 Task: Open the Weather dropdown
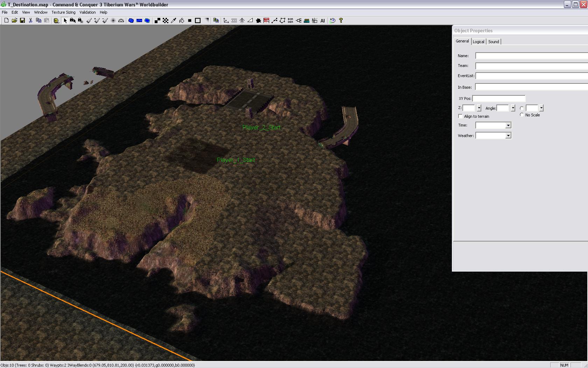(x=508, y=136)
